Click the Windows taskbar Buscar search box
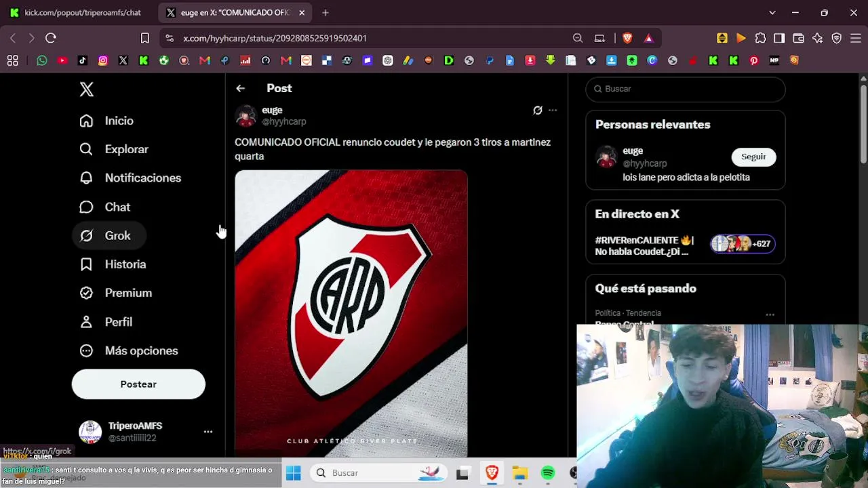Screen dimensions: 868x488 (379, 473)
